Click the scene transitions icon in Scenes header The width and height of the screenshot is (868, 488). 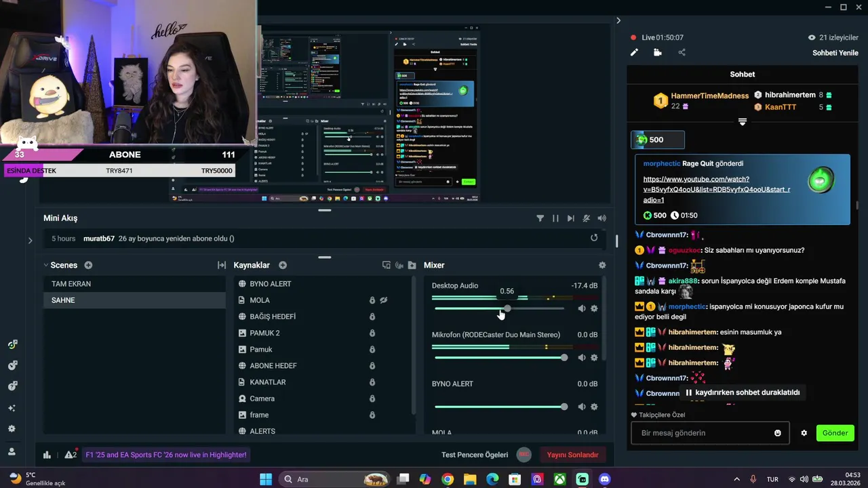[221, 265]
